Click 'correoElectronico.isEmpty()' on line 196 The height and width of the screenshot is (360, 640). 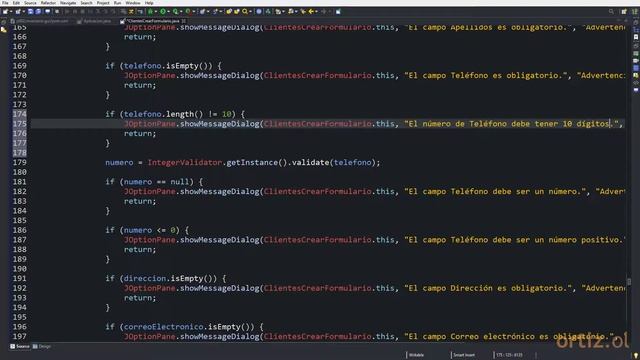(189, 327)
